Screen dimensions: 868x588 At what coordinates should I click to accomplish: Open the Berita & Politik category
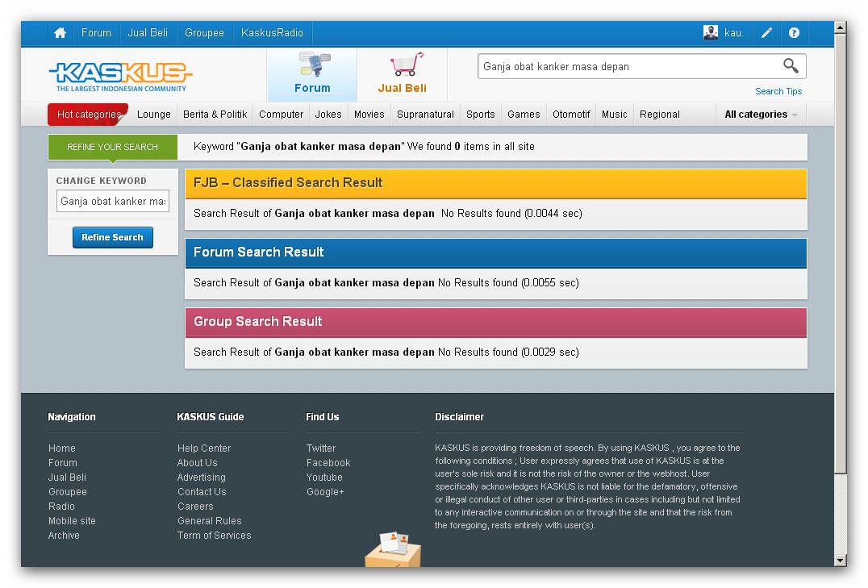[x=215, y=115]
